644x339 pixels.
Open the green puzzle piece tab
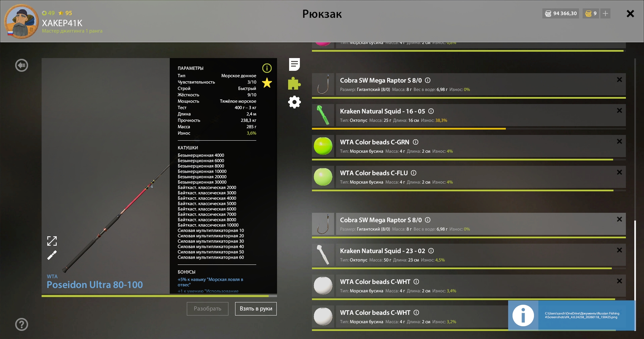(294, 84)
